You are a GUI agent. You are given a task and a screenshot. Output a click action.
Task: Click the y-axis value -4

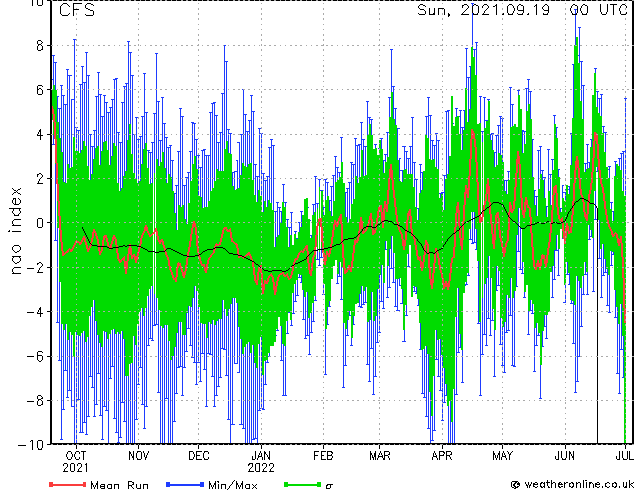coord(35,312)
